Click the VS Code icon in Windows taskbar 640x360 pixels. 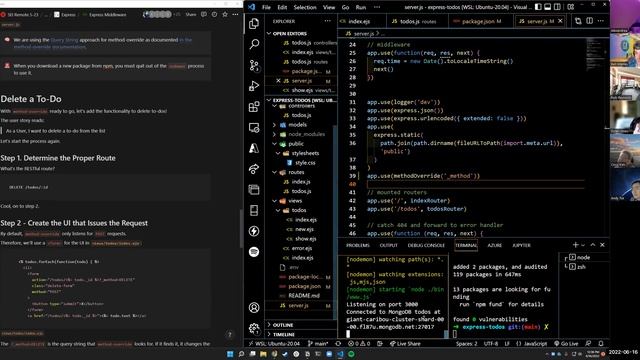[x=340, y=354]
